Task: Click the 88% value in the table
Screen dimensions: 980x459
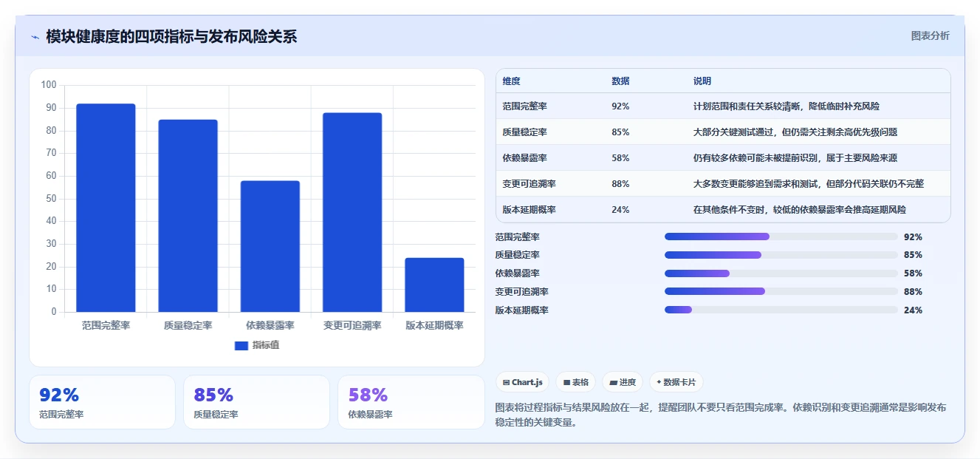Action: click(620, 184)
